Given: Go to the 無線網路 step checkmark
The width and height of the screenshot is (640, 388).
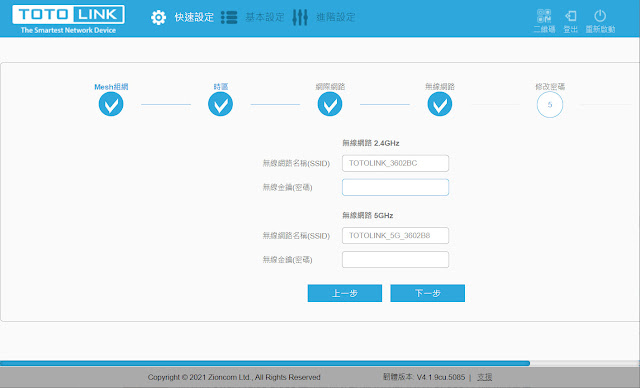Looking at the screenshot, I should tap(440, 104).
